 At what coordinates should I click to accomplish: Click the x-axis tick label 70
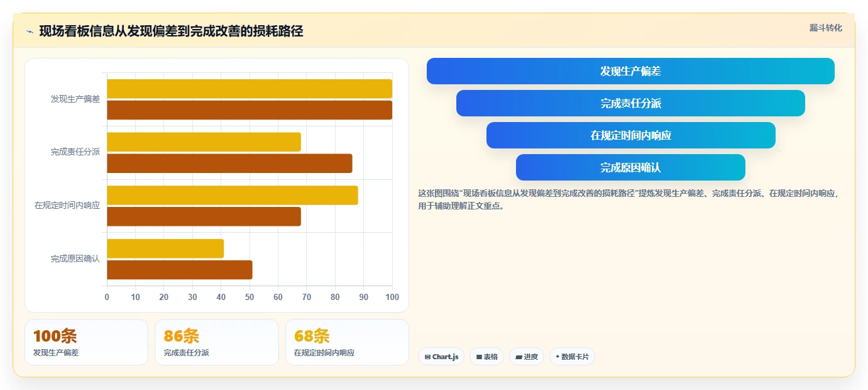click(x=307, y=297)
